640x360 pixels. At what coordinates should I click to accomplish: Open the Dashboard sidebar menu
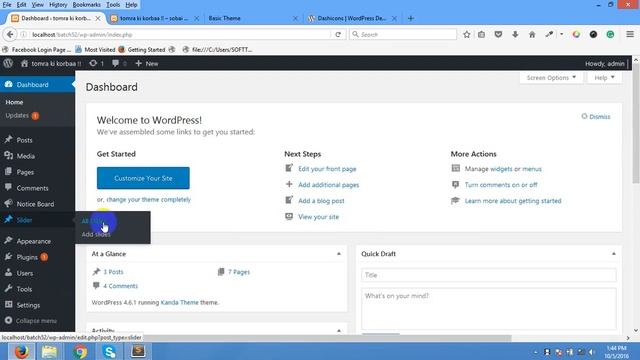[x=37, y=84]
